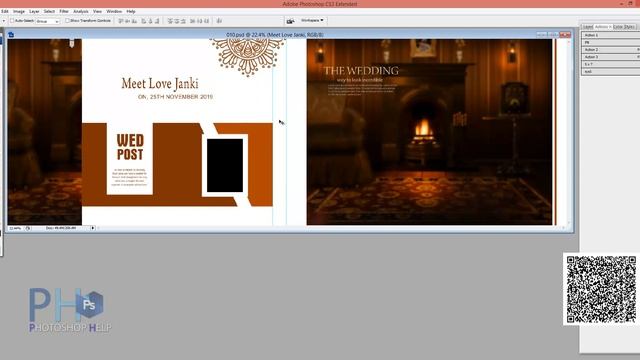Image resolution: width=640 pixels, height=360 pixels.
Task: Open the Image menu
Action: [x=19, y=11]
